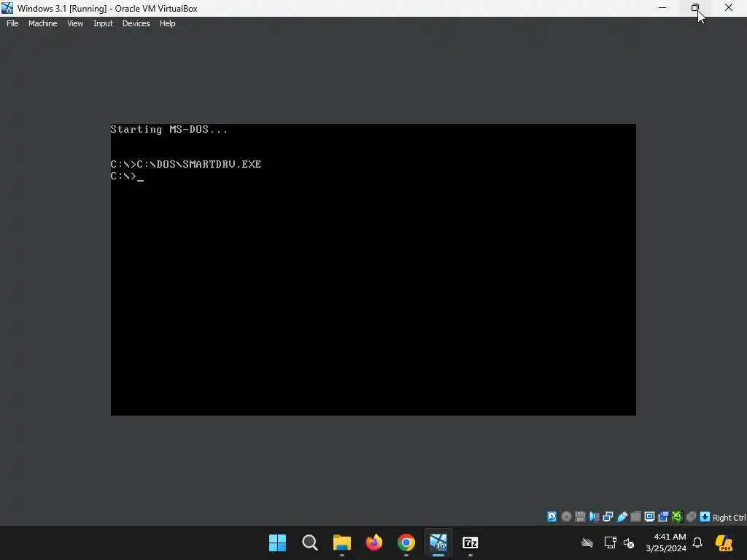The image size is (747, 560).
Task: Click the keyboard capture arrow icon
Action: click(705, 517)
